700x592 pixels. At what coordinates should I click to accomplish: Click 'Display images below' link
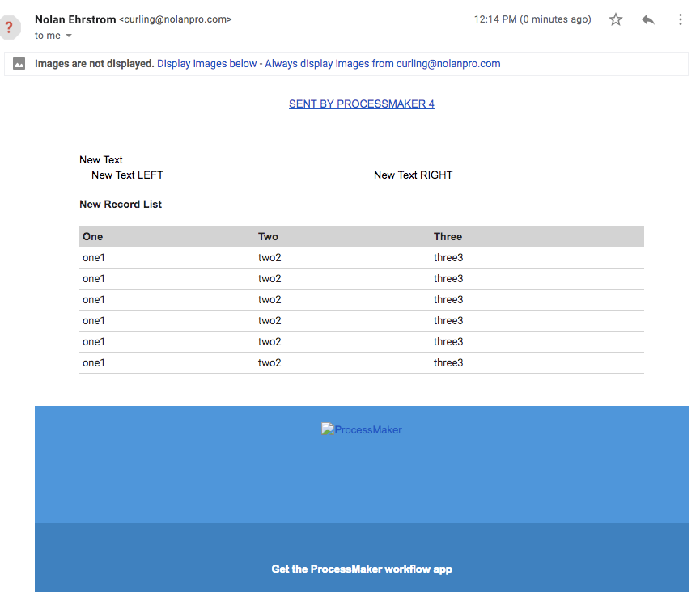206,63
